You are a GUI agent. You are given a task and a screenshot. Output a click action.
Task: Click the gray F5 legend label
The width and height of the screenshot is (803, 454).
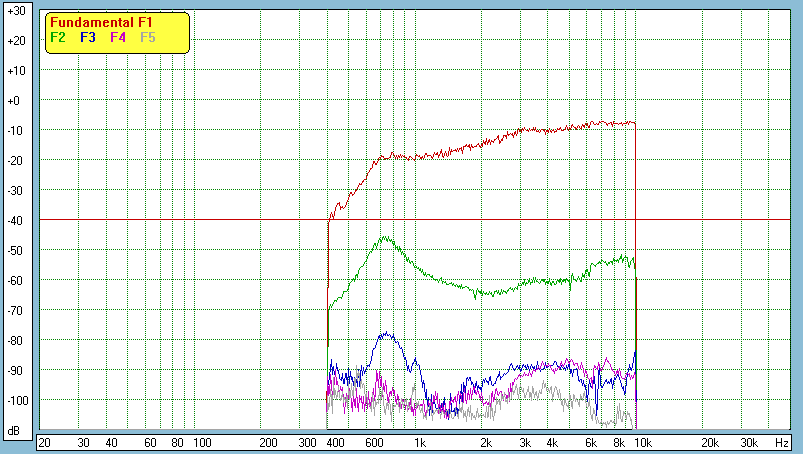(148, 37)
